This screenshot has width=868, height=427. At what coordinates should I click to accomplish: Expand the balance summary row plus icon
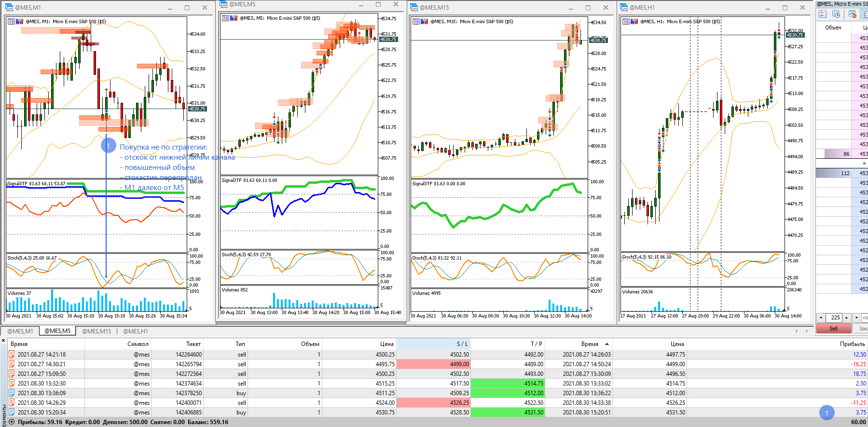(x=12, y=422)
